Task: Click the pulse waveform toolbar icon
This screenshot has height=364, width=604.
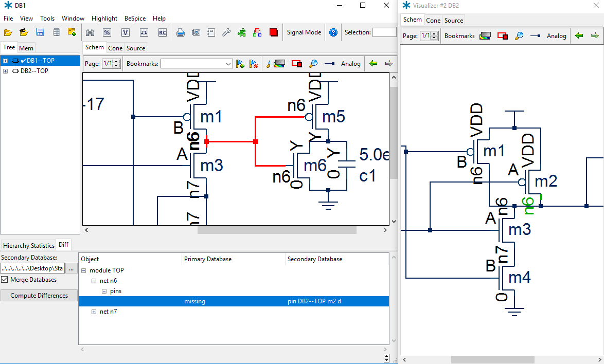Action: point(144,33)
